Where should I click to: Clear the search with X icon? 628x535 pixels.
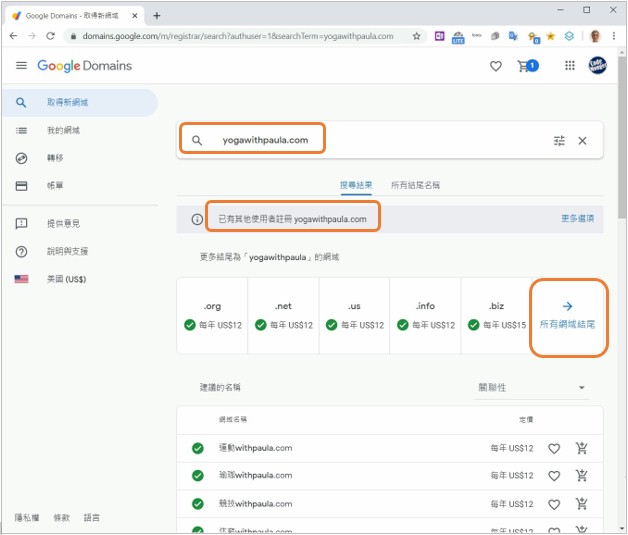(582, 141)
